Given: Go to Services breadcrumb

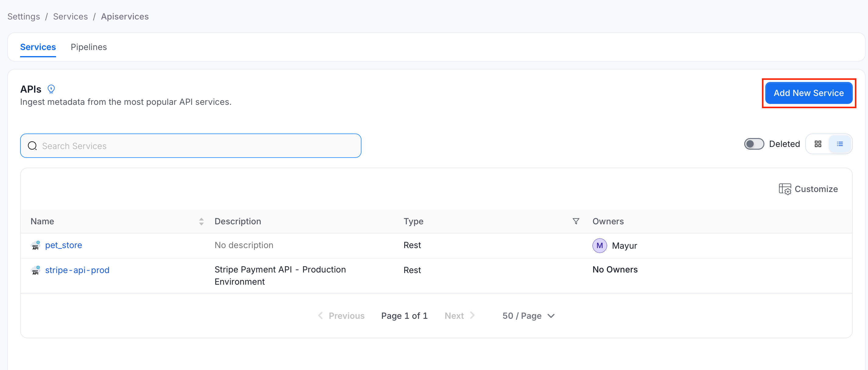Looking at the screenshot, I should 70,16.
